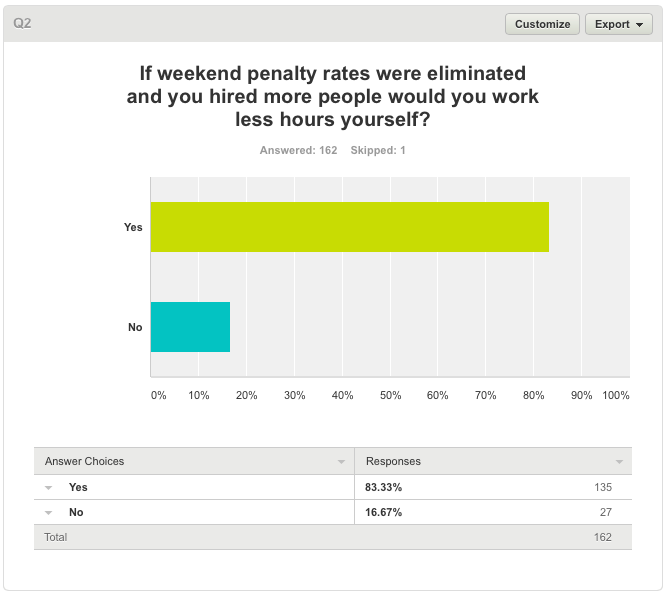Click the Answer Choices column header
The height and width of the screenshot is (595, 665).
tap(85, 462)
